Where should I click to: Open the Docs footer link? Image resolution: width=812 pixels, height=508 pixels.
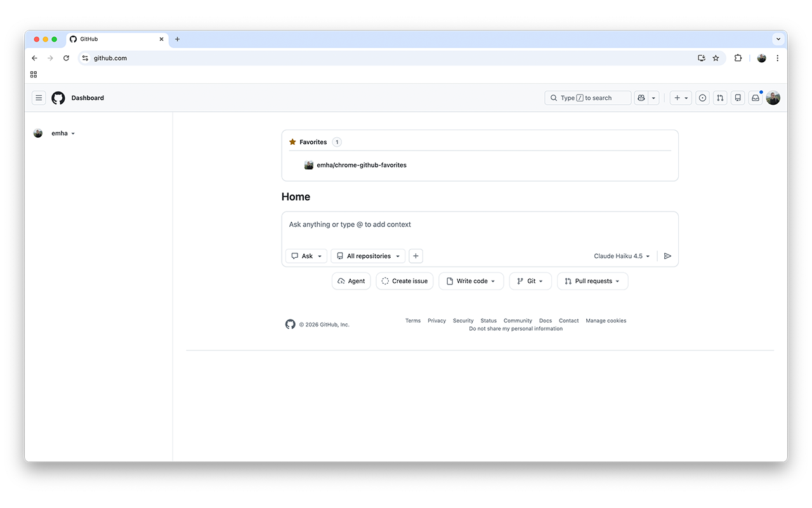pos(546,321)
